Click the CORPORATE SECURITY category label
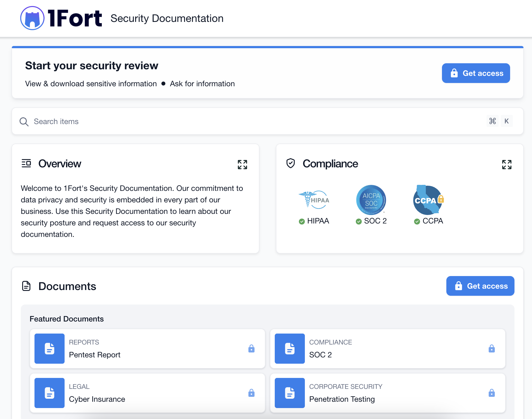Image resolution: width=532 pixels, height=419 pixels. [x=346, y=386]
